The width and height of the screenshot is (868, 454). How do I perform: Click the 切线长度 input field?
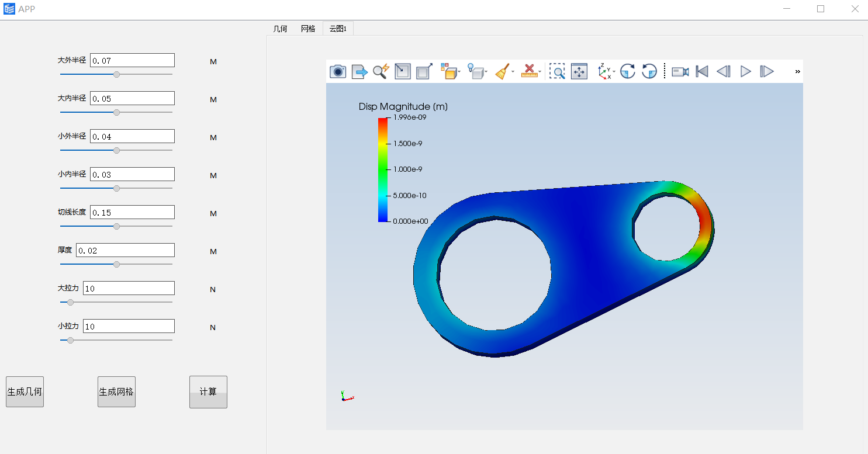[x=133, y=212]
